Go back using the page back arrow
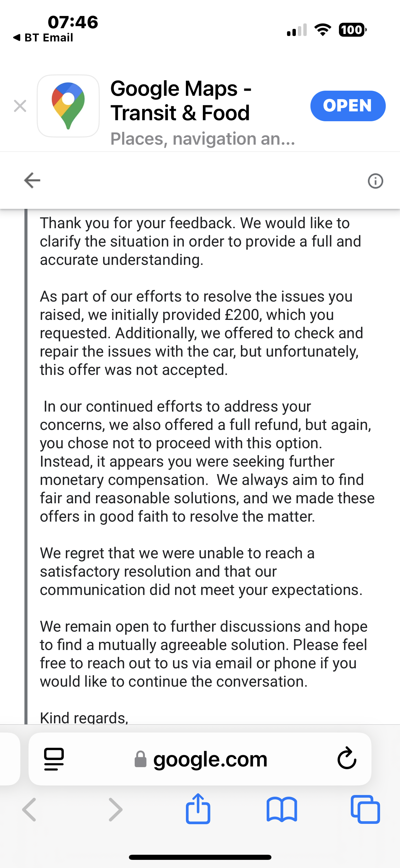 (32, 180)
